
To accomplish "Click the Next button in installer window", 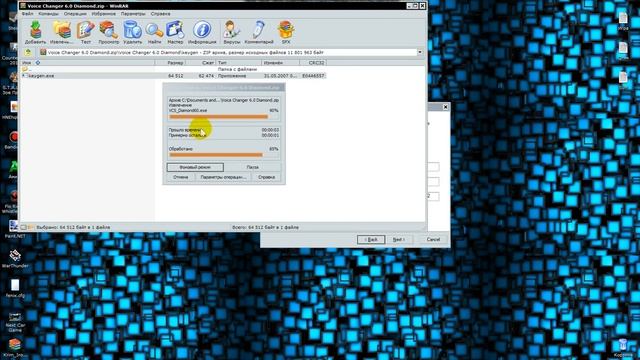I will [x=399, y=240].
